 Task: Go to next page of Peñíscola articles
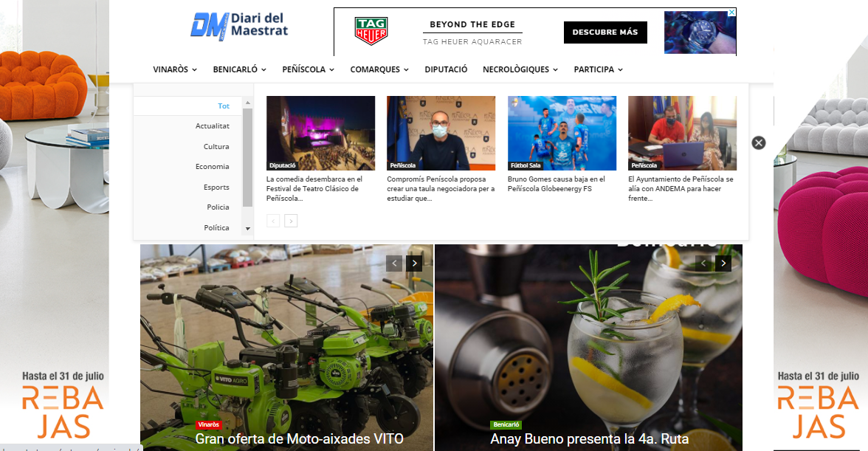tap(291, 221)
